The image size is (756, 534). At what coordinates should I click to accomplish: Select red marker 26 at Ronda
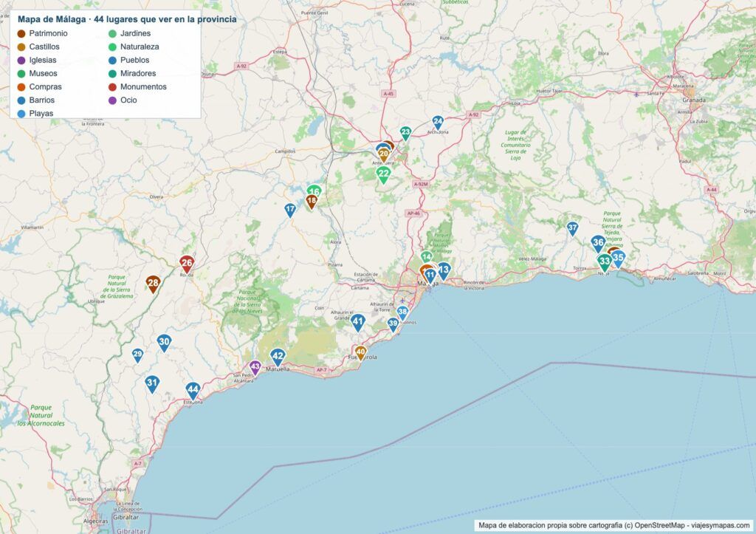(187, 264)
